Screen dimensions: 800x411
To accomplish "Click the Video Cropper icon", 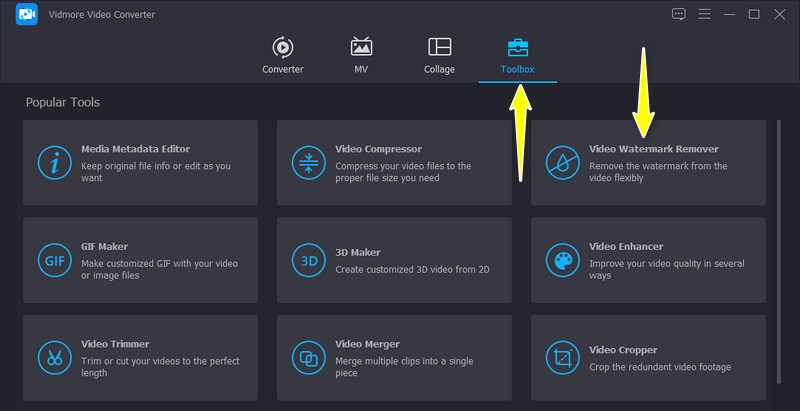I will (x=562, y=358).
